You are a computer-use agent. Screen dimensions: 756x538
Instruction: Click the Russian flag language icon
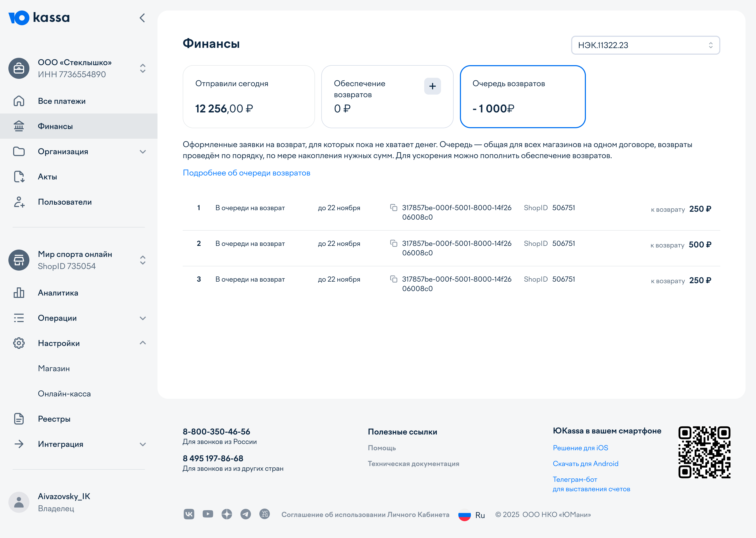click(464, 515)
